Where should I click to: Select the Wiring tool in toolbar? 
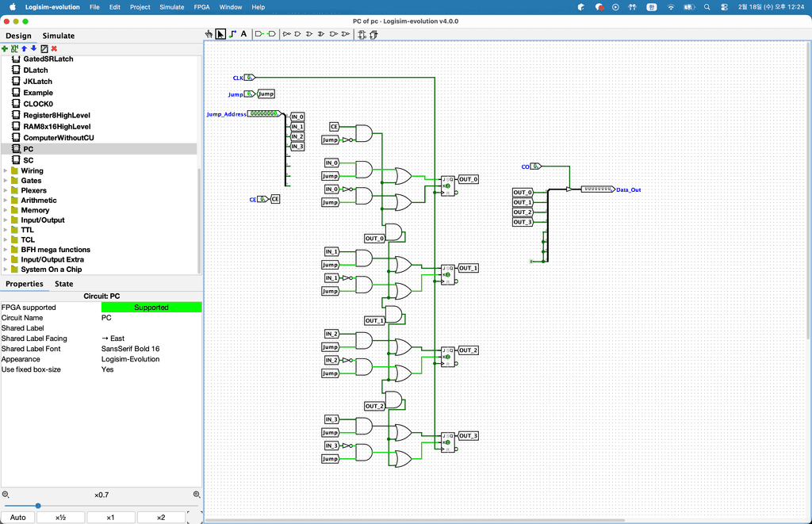pos(232,34)
